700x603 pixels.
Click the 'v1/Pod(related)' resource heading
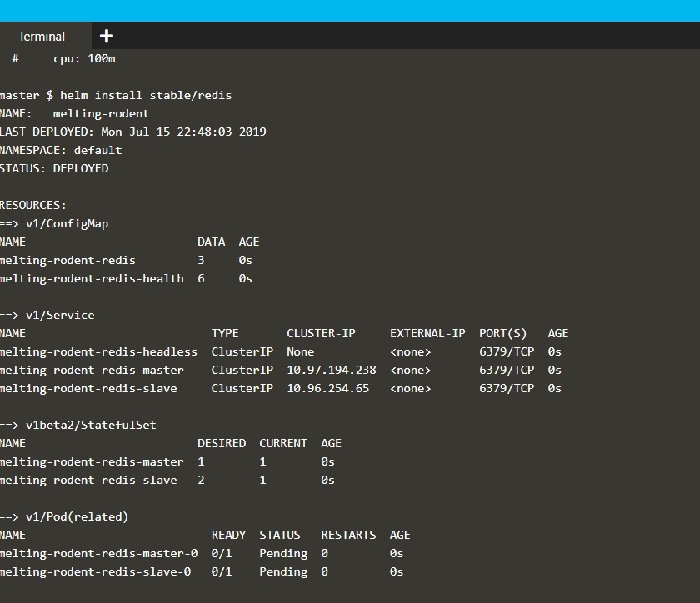tap(77, 516)
